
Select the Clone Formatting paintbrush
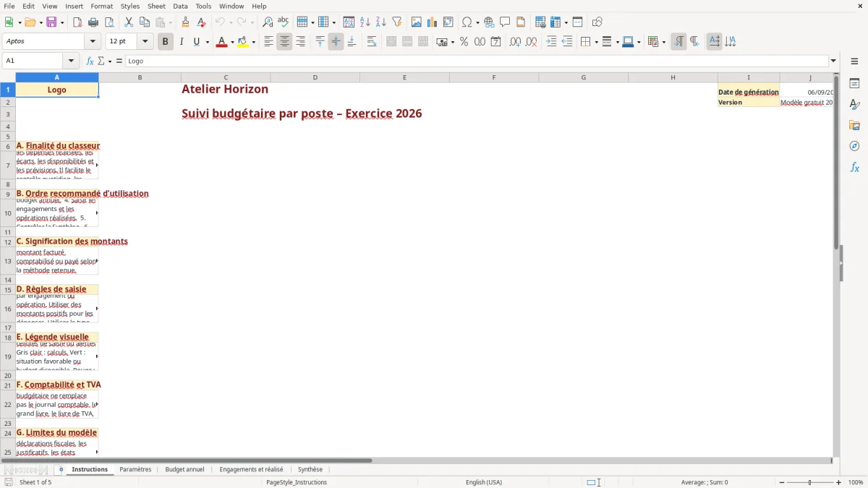[x=186, y=22]
